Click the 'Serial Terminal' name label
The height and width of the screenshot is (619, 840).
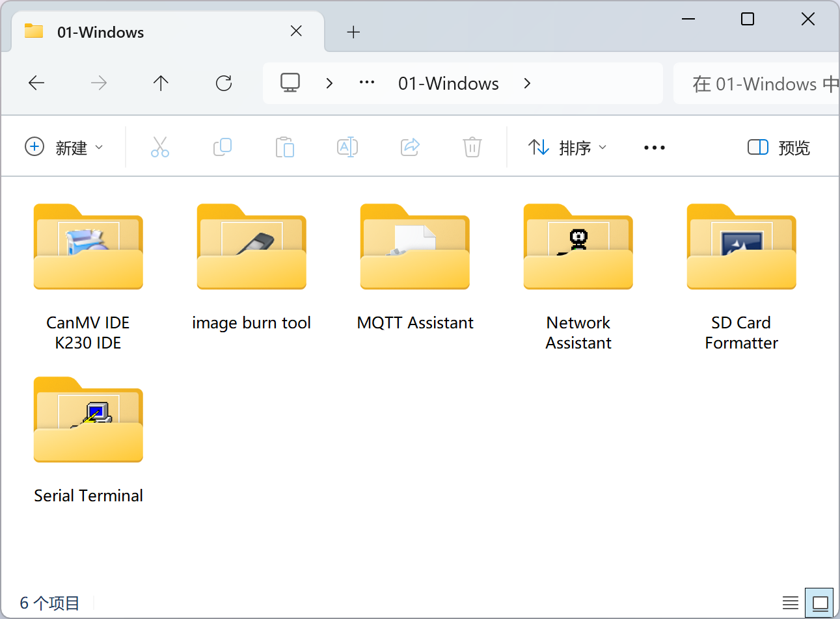click(x=88, y=495)
